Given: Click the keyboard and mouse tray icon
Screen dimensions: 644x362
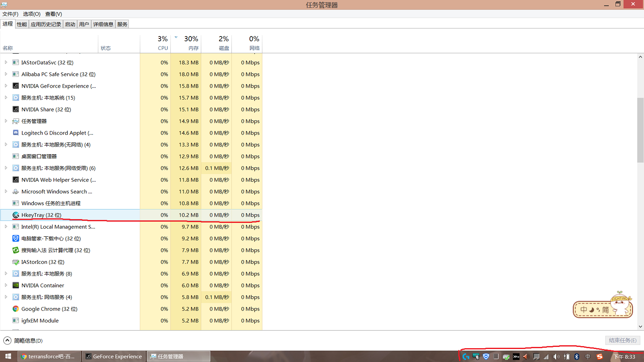Looking at the screenshot, I should coord(476,357).
